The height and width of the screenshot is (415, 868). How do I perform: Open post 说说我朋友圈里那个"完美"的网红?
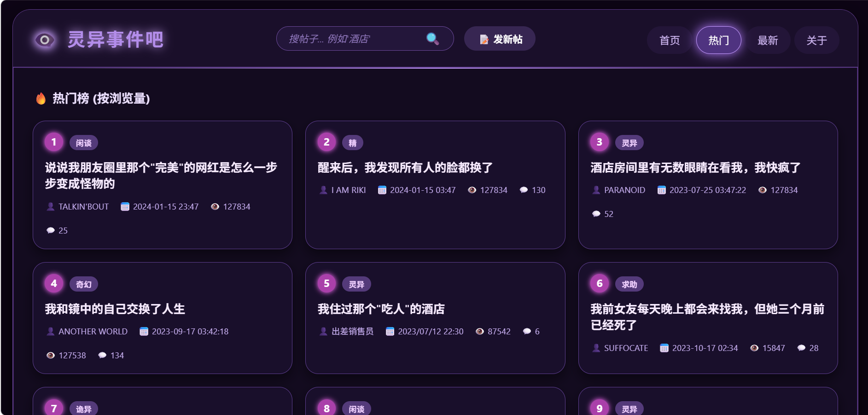tap(161, 175)
